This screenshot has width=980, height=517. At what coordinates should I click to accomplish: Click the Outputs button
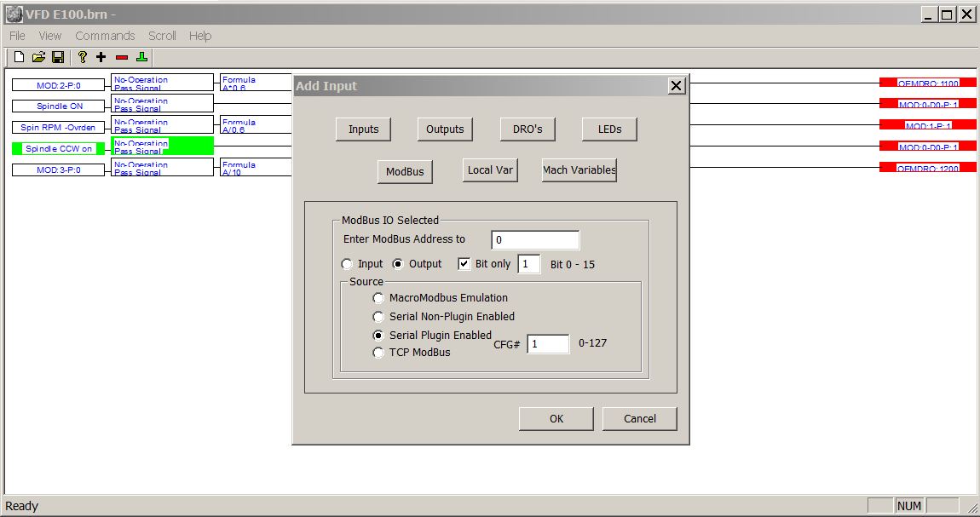point(445,129)
